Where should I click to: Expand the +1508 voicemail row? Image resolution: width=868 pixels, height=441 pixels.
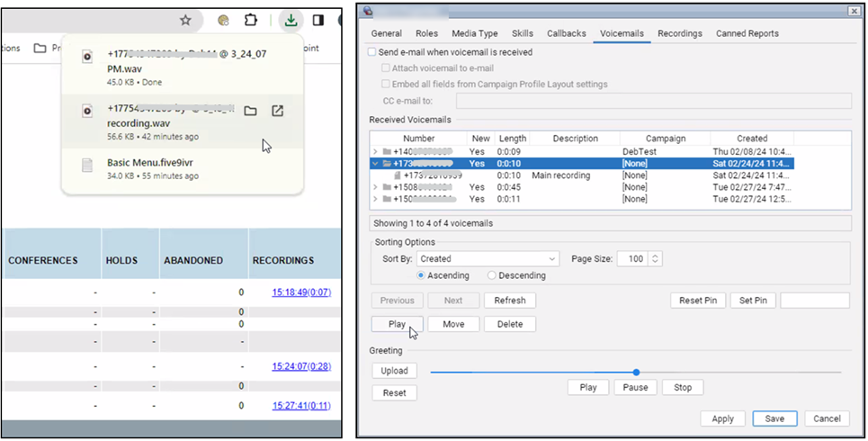coord(375,187)
